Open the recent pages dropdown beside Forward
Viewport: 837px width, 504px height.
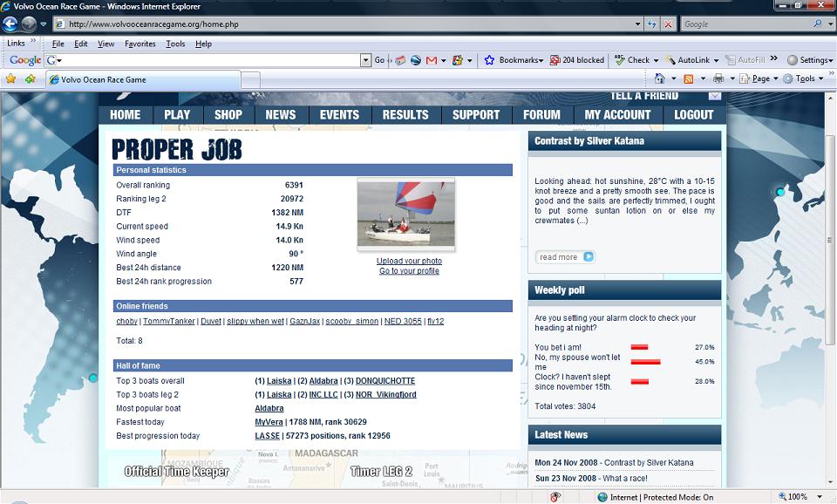(x=44, y=24)
